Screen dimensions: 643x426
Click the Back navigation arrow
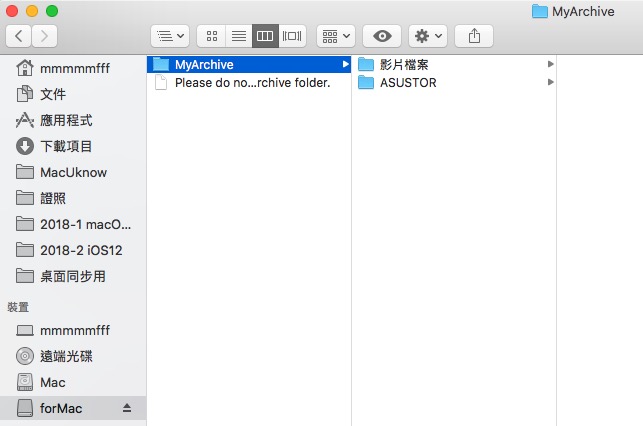[x=20, y=36]
